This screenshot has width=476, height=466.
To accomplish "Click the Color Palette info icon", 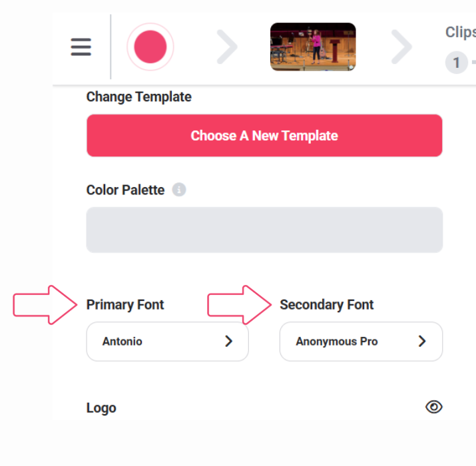I will pyautogui.click(x=179, y=190).
